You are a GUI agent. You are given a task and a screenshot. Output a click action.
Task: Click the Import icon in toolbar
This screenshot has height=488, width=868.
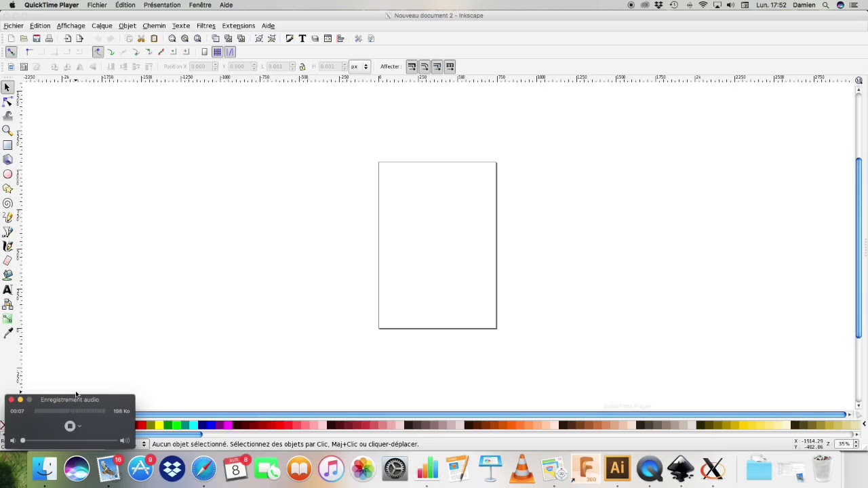point(67,39)
